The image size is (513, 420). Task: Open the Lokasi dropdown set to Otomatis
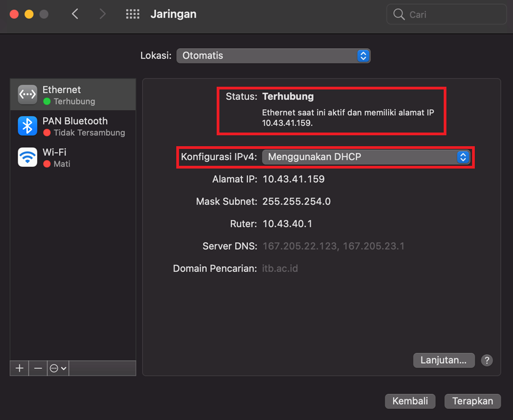pos(273,56)
